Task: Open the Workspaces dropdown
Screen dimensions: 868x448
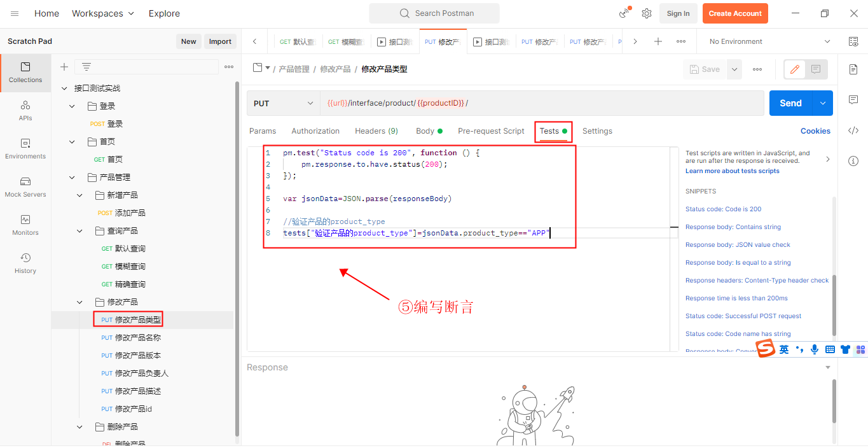Action: 103,13
